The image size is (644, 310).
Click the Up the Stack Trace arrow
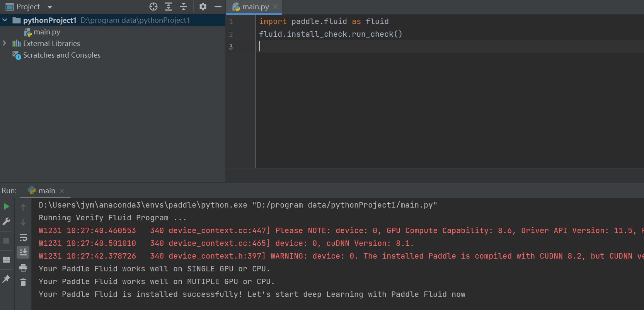point(23,207)
